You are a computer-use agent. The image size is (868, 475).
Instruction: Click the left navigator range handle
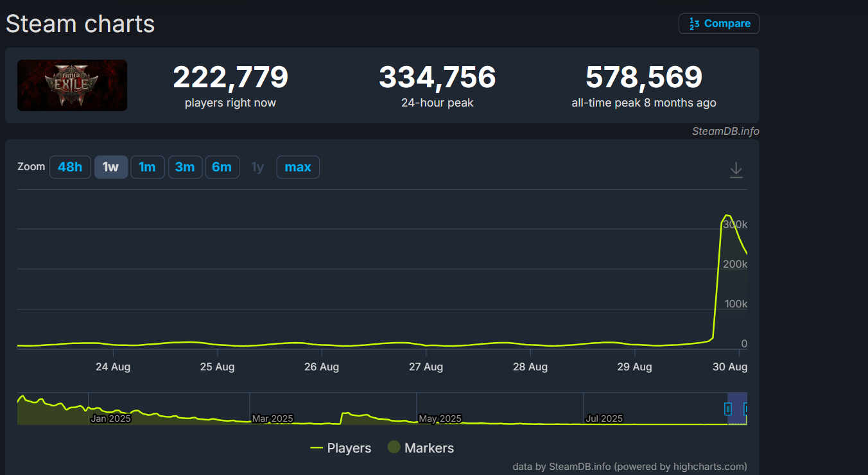[x=728, y=408]
